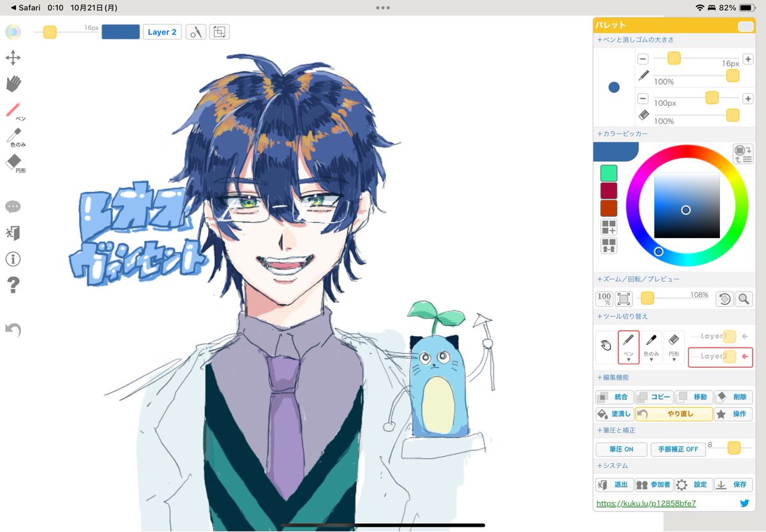Decrease pen size with minus button

(x=643, y=59)
